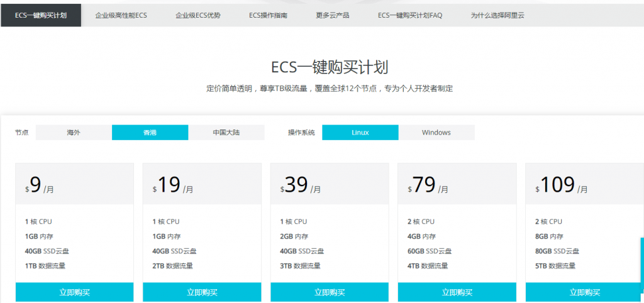The width and height of the screenshot is (644, 303).
Task: Buy the $79 per month plan
Action: (457, 292)
